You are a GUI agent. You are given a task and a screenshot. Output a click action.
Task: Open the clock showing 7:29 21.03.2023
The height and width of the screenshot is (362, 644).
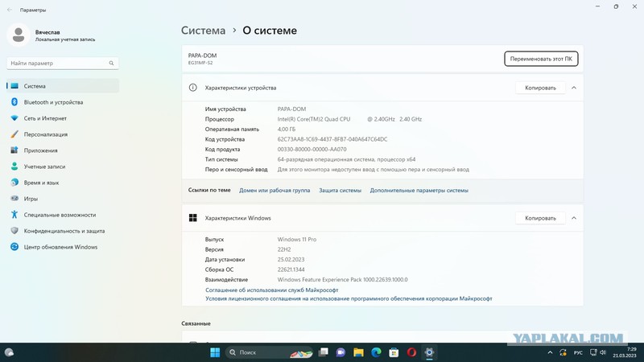(x=625, y=352)
